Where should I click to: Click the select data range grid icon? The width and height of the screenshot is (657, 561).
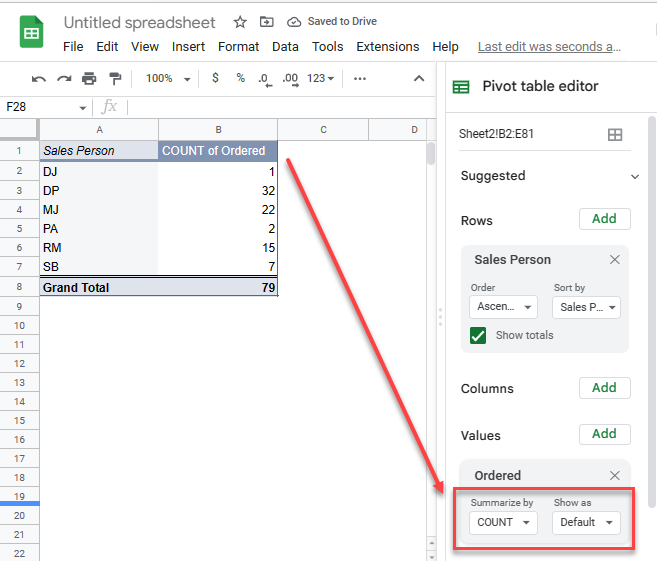(x=615, y=134)
